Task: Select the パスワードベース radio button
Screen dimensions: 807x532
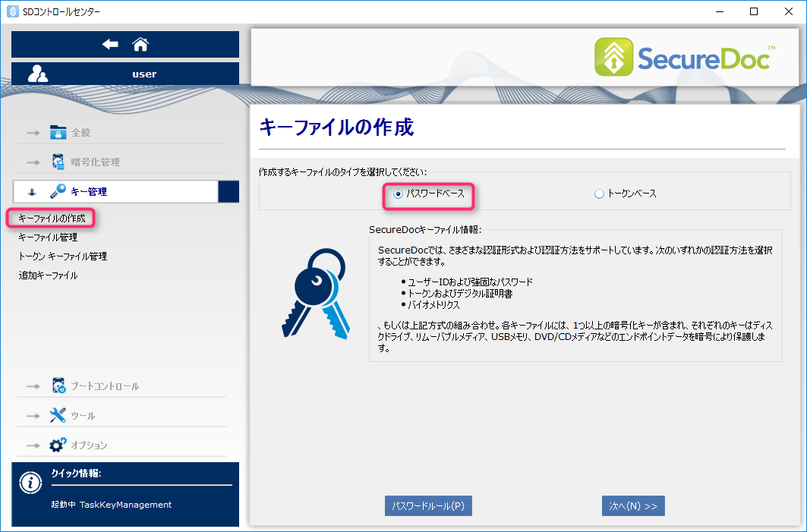Action: point(398,194)
